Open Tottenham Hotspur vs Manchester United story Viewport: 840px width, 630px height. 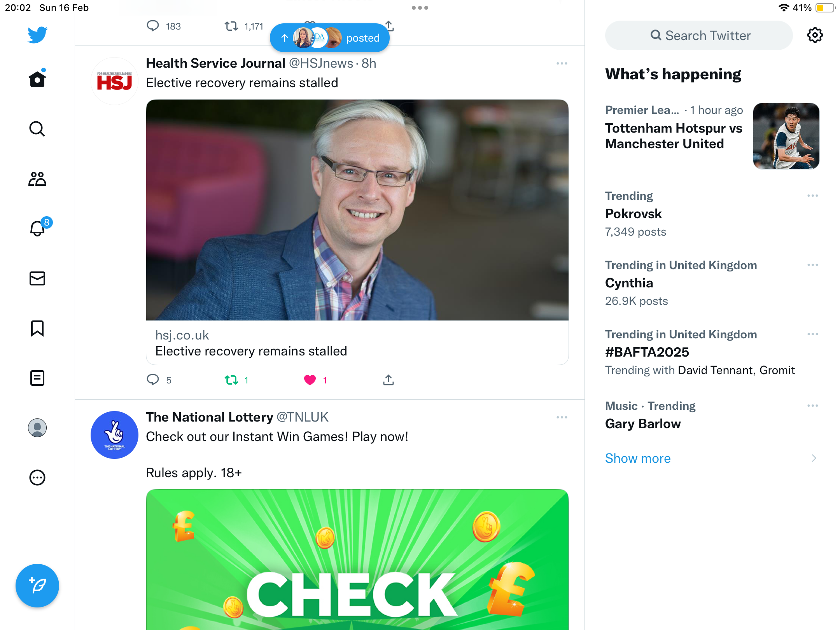(674, 136)
